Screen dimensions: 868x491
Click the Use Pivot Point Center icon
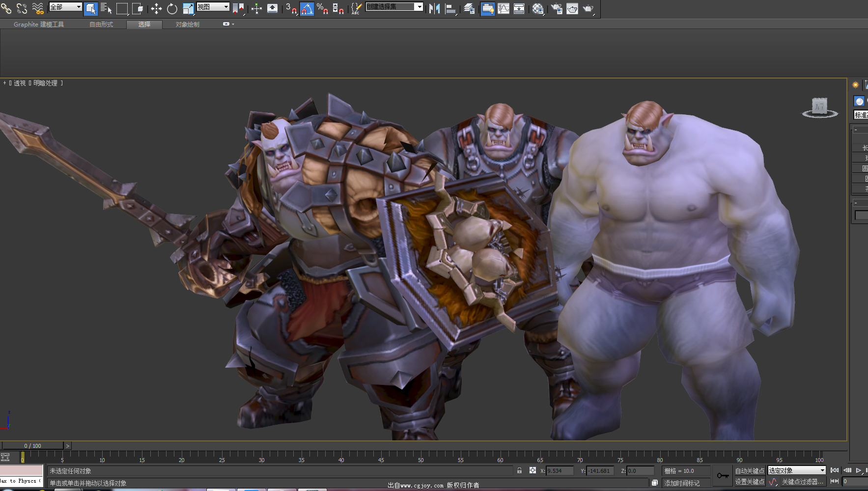(238, 8)
